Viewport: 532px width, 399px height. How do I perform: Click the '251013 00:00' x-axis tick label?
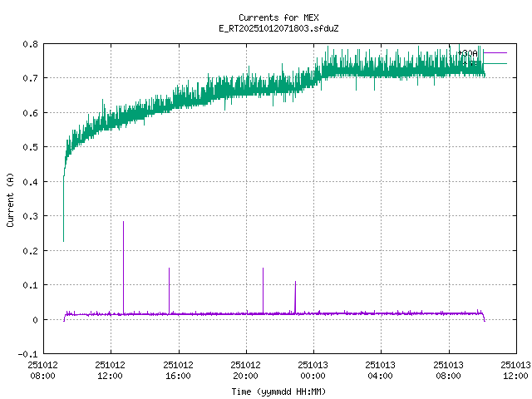point(313,370)
